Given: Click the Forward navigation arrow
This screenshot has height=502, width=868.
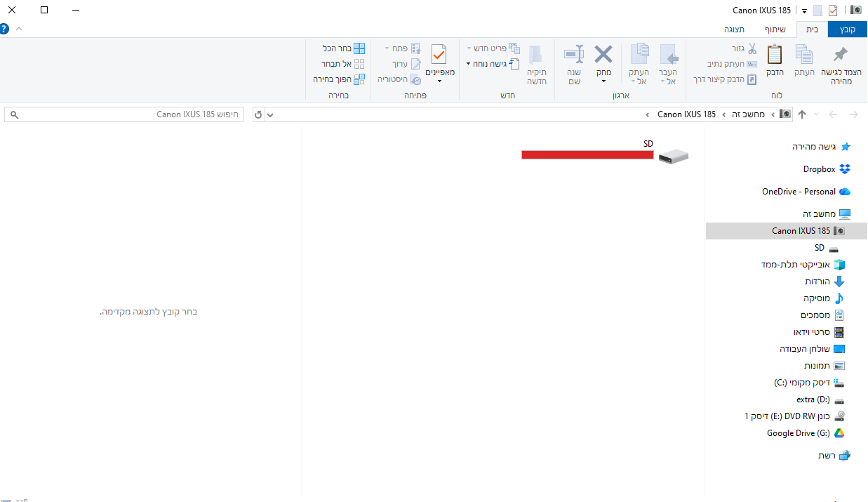Looking at the screenshot, I should point(853,114).
